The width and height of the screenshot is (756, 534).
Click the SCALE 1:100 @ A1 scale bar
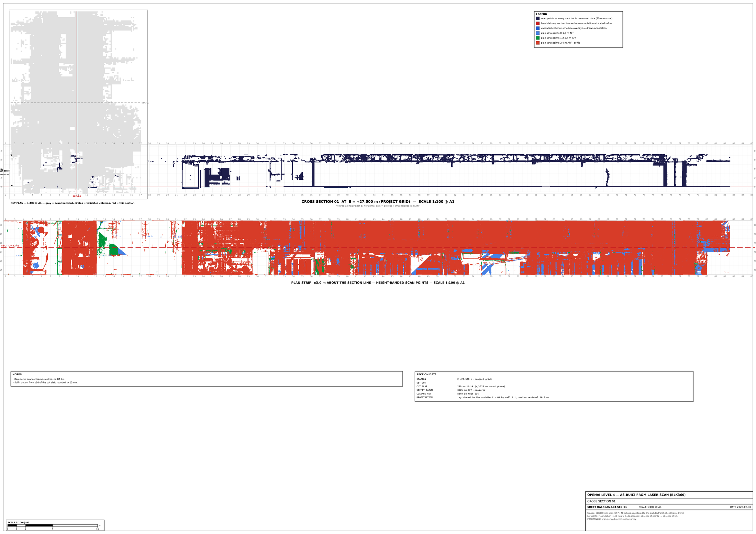(x=55, y=525)
